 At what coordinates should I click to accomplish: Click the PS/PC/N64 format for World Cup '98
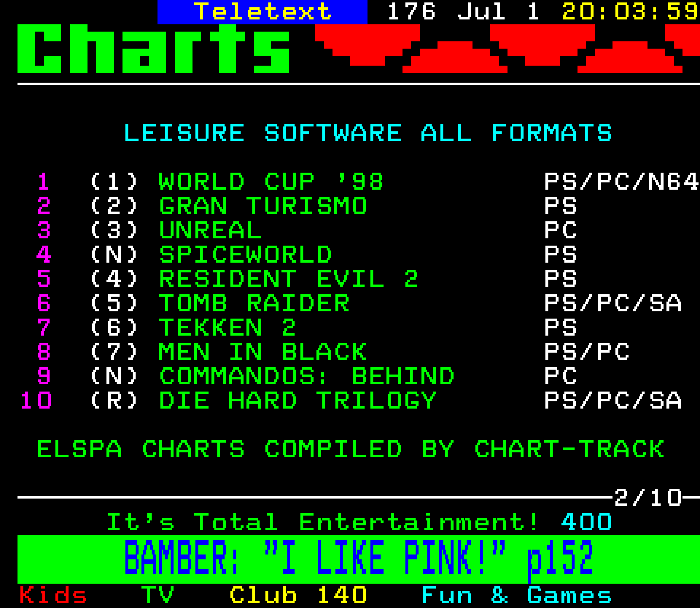pos(622,182)
